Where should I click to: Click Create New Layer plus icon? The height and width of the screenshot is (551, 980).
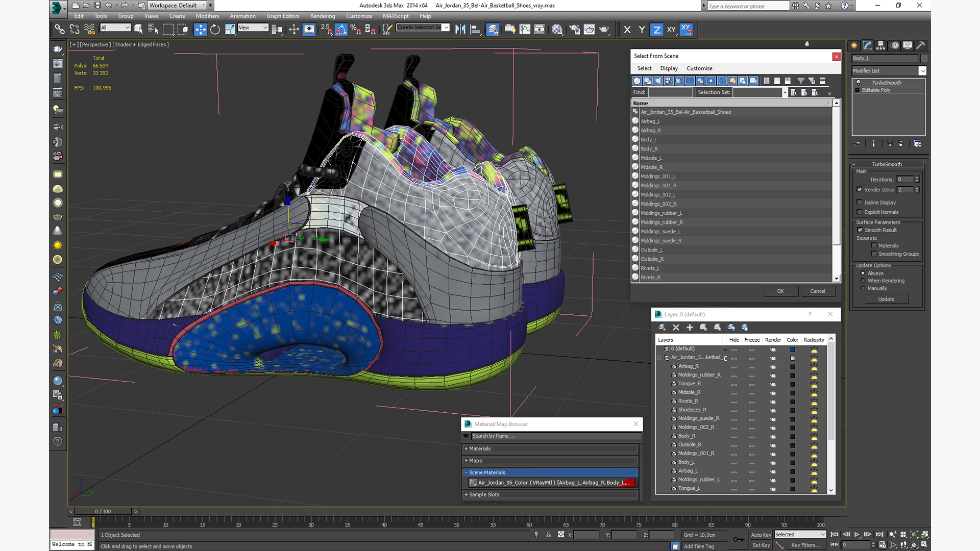point(690,328)
